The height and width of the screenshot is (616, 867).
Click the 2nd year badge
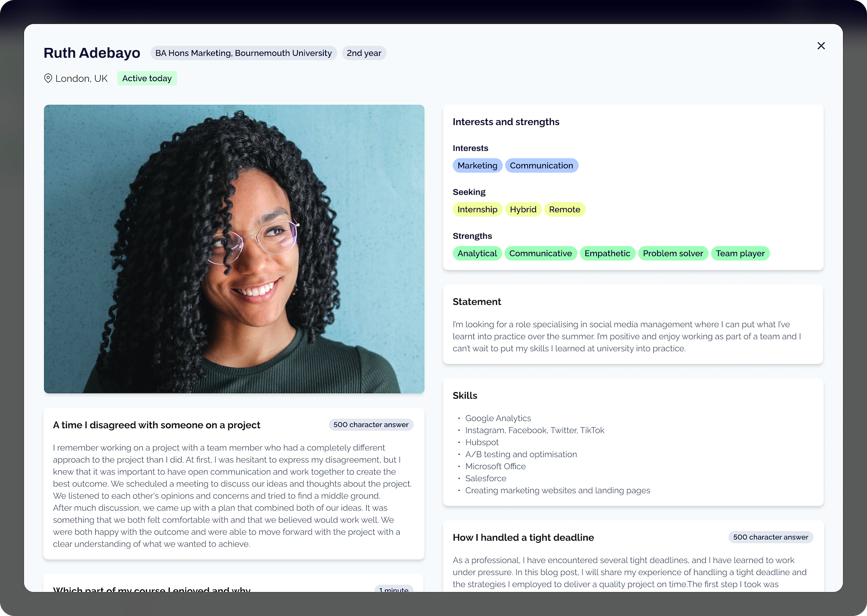364,53
